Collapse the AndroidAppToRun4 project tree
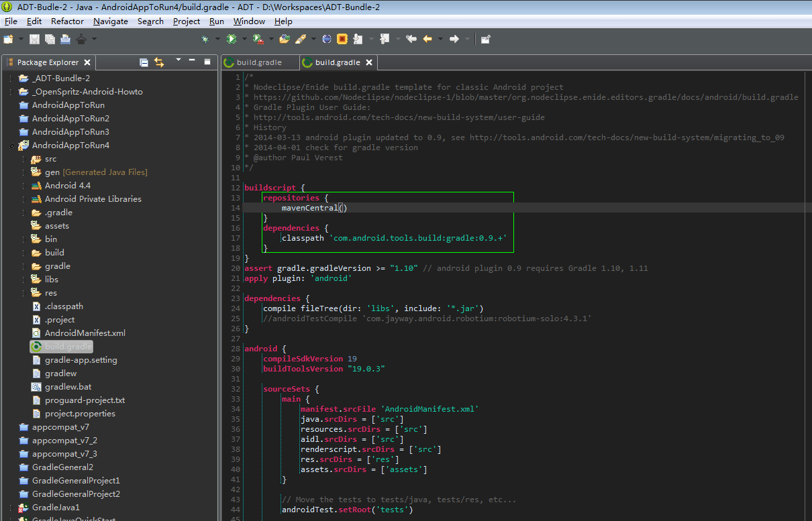Screen dimensions: 812x521 click(x=12, y=145)
